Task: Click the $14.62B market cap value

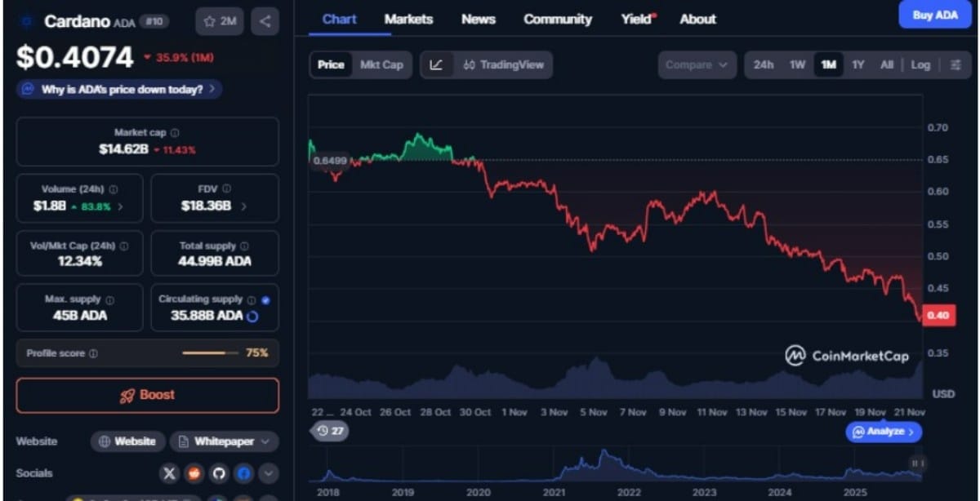Action: coord(123,149)
